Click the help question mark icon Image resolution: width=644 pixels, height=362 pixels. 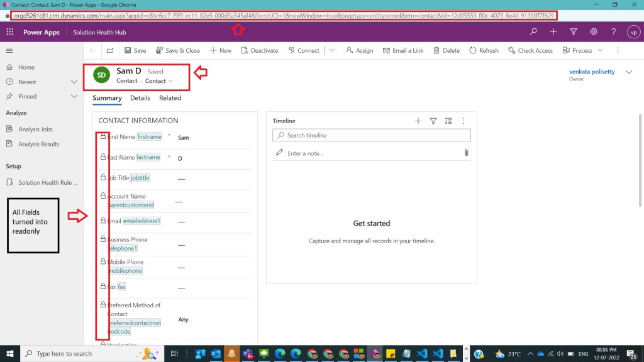(613, 31)
